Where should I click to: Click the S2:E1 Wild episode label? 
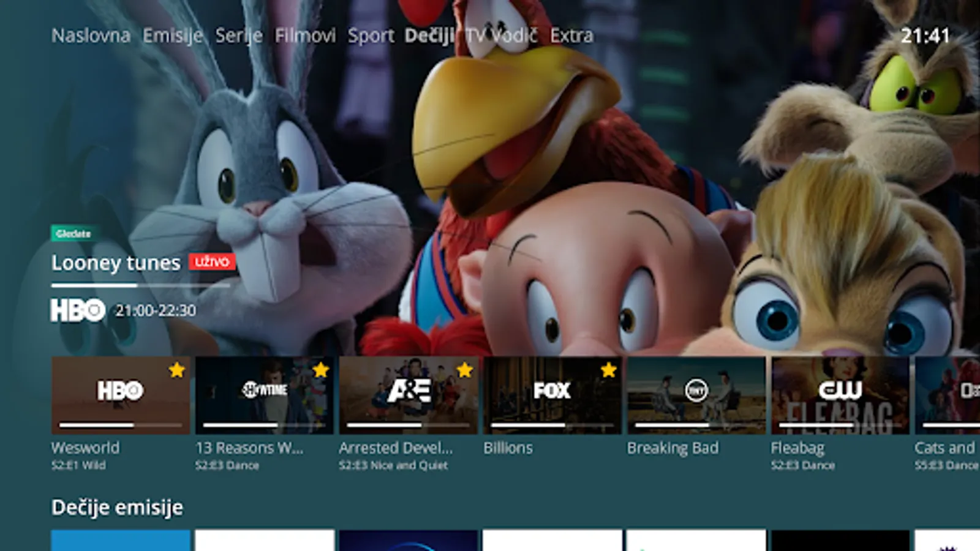[x=78, y=465]
